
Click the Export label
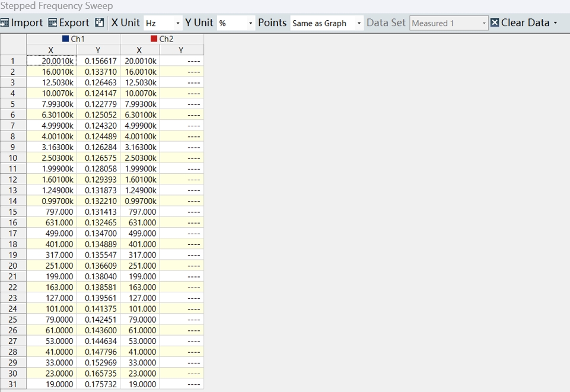click(x=74, y=23)
